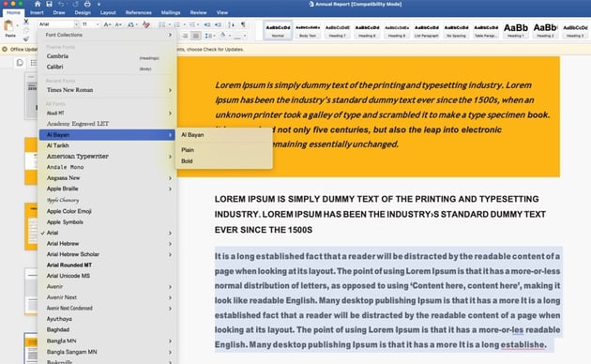This screenshot has width=591, height=364.
Task: Toggle paragraph marks (pilcrow)
Action: click(244, 24)
